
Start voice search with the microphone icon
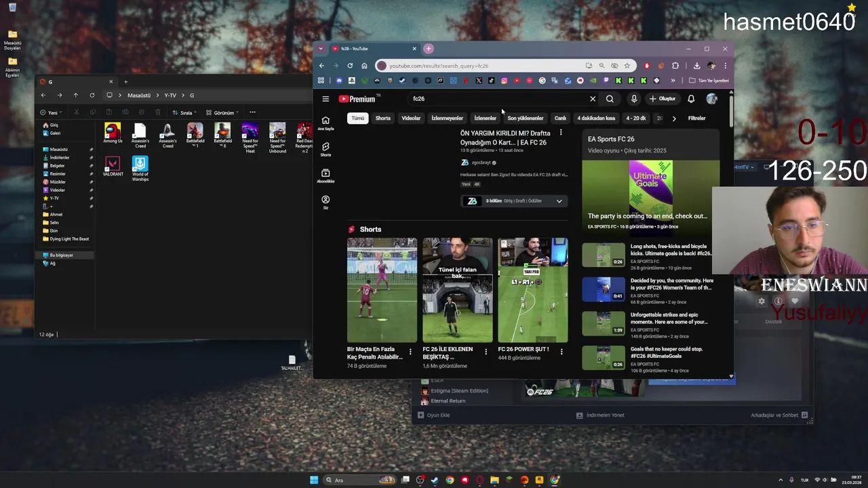click(x=634, y=99)
